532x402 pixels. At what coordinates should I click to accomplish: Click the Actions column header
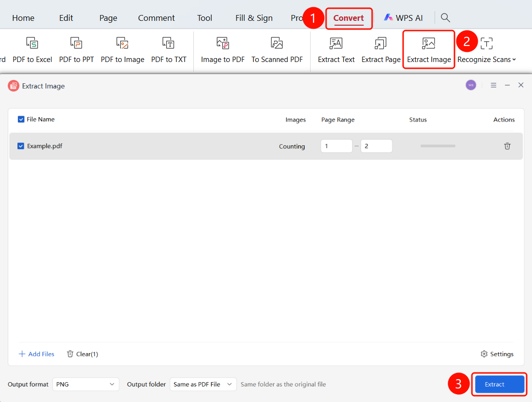pyautogui.click(x=504, y=120)
